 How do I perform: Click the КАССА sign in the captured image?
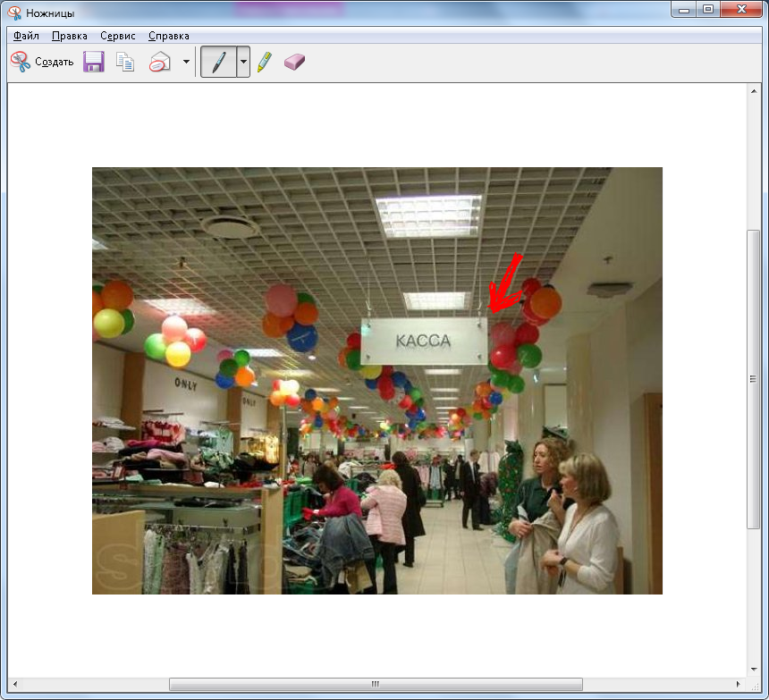point(424,341)
